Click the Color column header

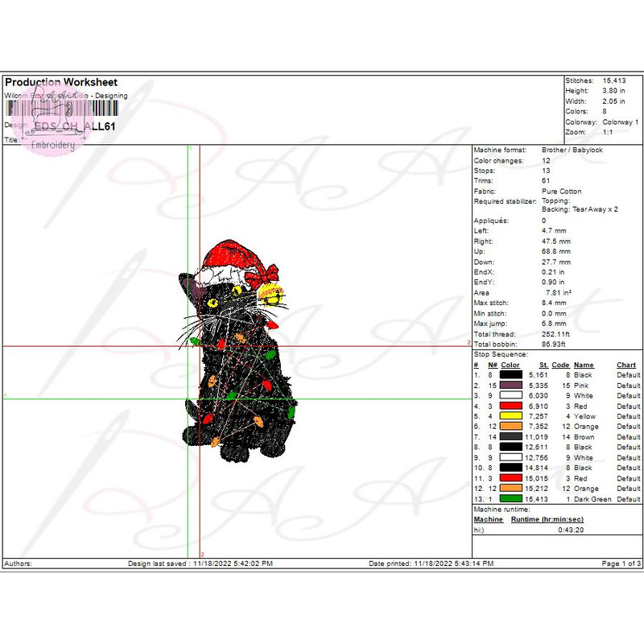coord(510,365)
